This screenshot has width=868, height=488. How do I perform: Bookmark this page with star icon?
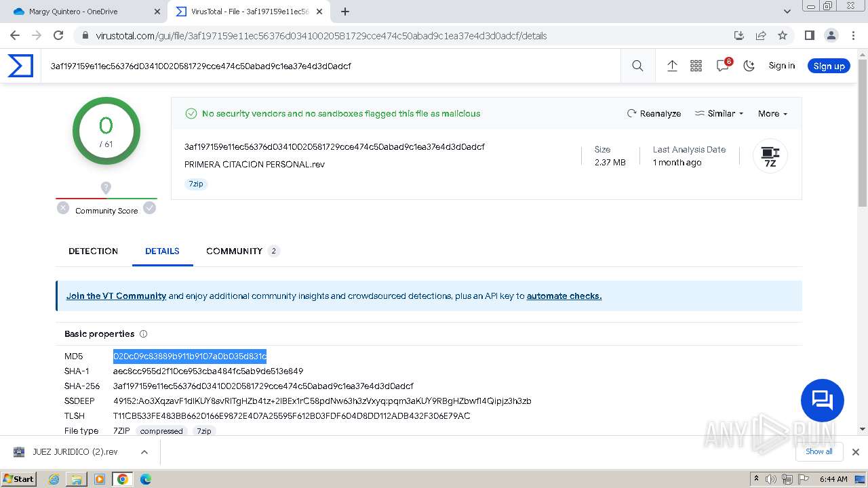(783, 35)
